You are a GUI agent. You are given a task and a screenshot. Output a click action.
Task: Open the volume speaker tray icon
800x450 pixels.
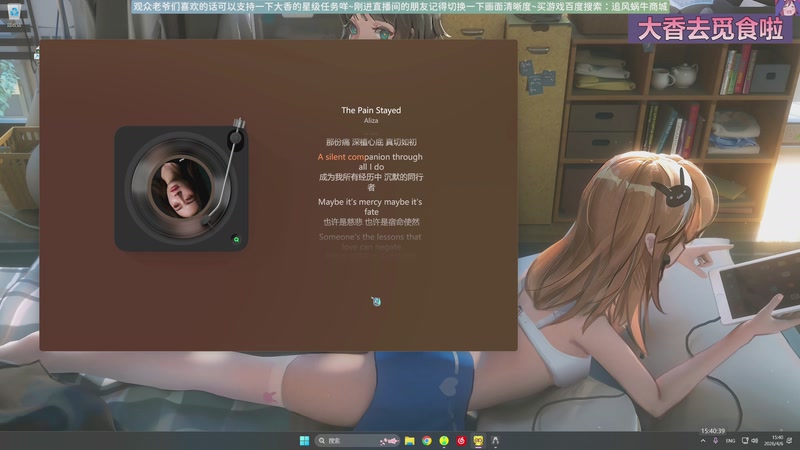point(755,441)
